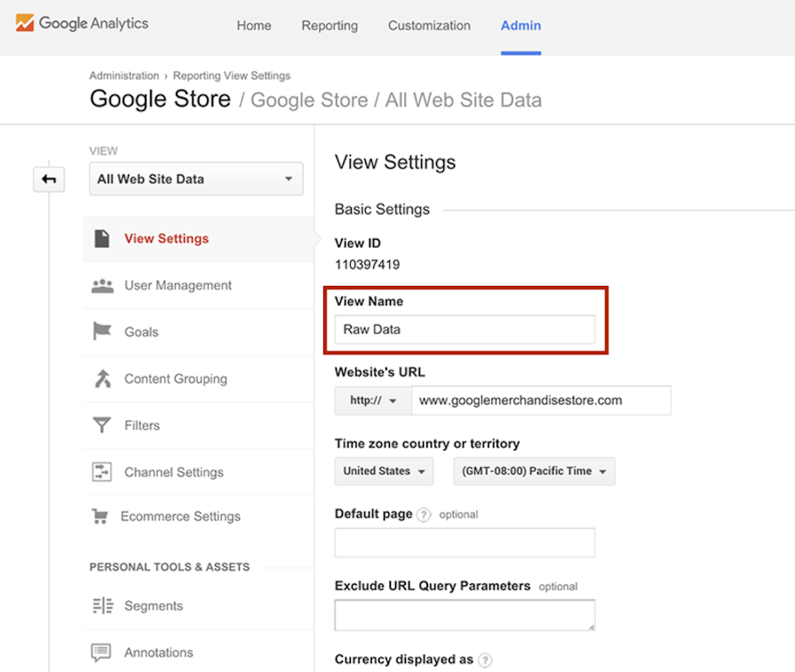Open the http:// protocol dropdown
Image resolution: width=795 pixels, height=672 pixels.
click(373, 400)
